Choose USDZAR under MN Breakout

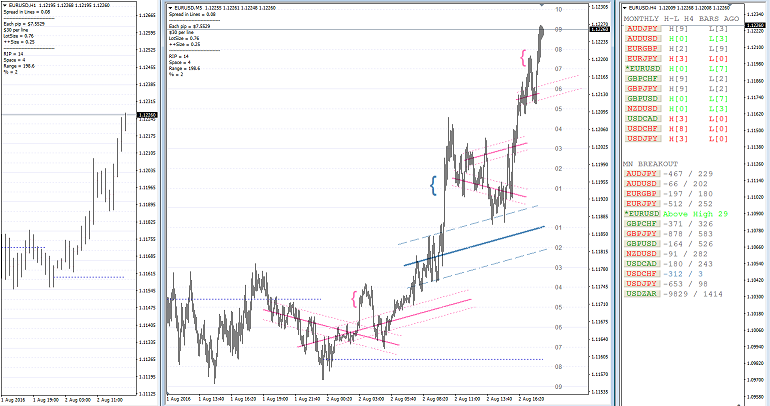(x=641, y=294)
